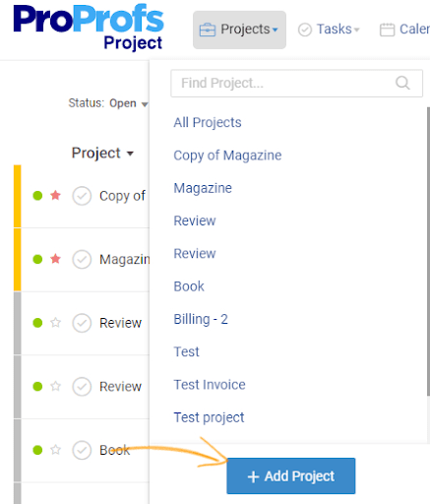Click the project dropdown list scrollbar
This screenshot has height=504, width=430.
pos(428,251)
